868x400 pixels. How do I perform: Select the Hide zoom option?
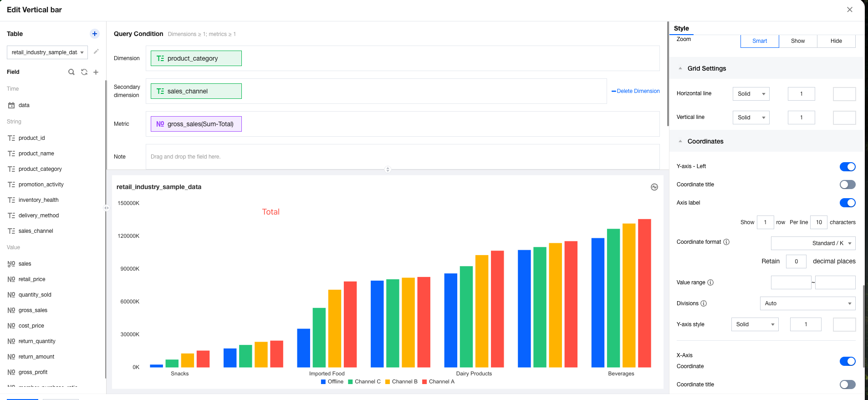coord(836,41)
